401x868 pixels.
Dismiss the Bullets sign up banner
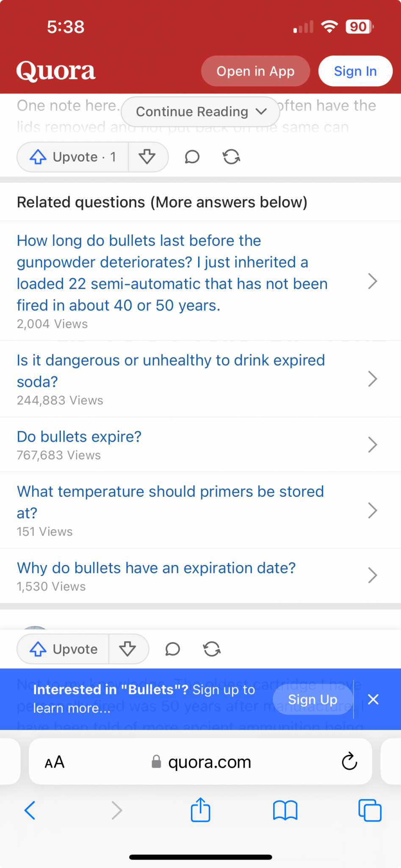pyautogui.click(x=373, y=699)
